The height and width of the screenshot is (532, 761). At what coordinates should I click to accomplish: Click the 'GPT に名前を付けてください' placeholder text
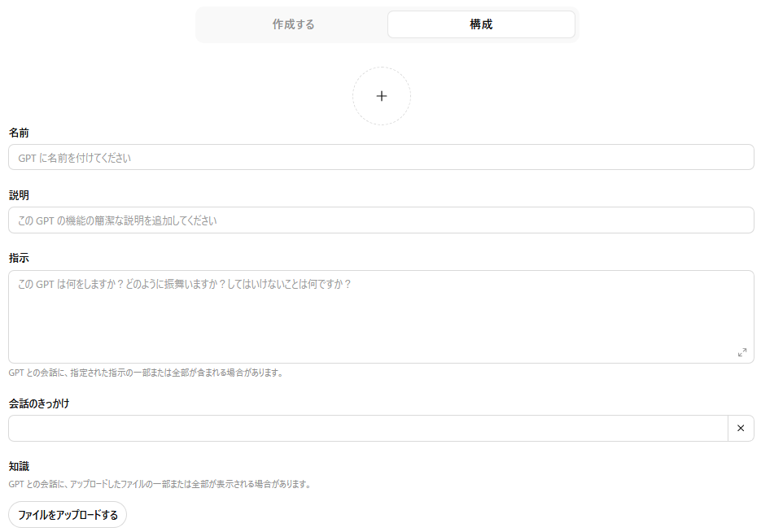pos(74,158)
